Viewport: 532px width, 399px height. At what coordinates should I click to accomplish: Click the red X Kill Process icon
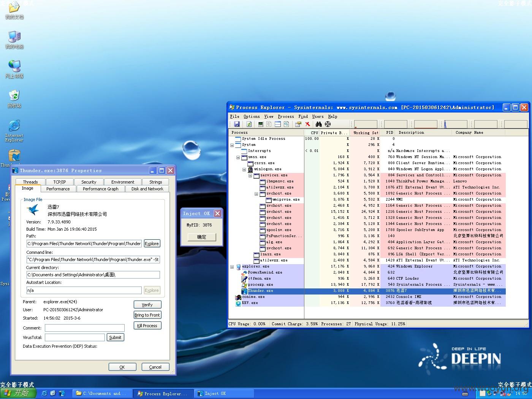pos(307,124)
